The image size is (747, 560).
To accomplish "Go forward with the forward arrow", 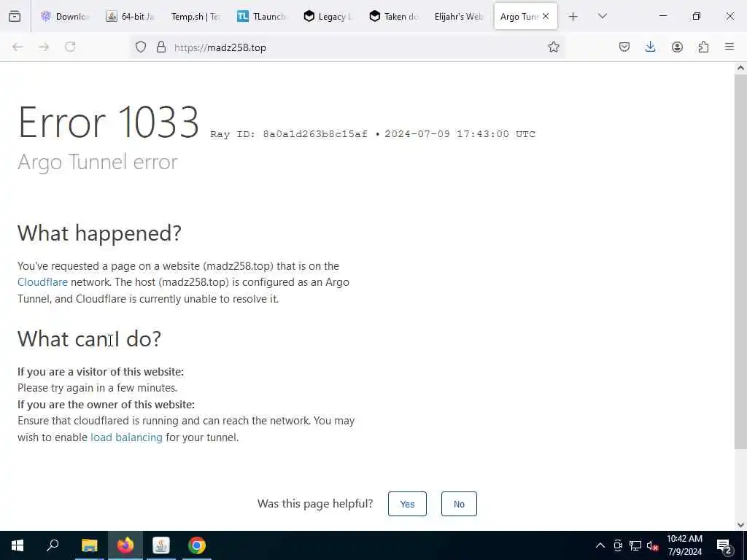I will (x=44, y=47).
